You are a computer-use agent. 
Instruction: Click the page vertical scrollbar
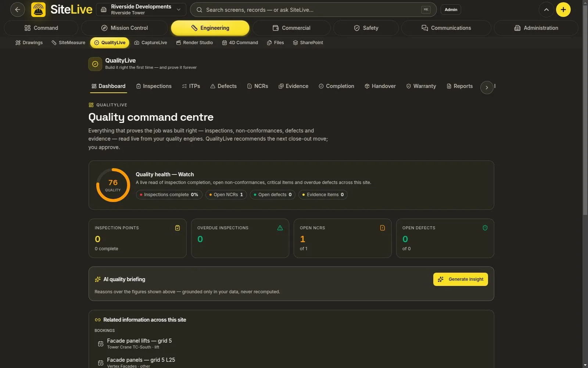(585, 110)
